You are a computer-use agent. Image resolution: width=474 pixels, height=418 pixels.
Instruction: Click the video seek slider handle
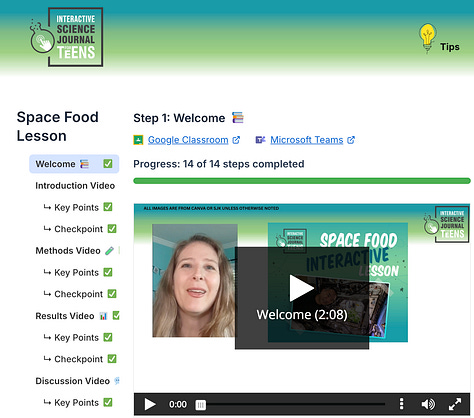[200, 405]
